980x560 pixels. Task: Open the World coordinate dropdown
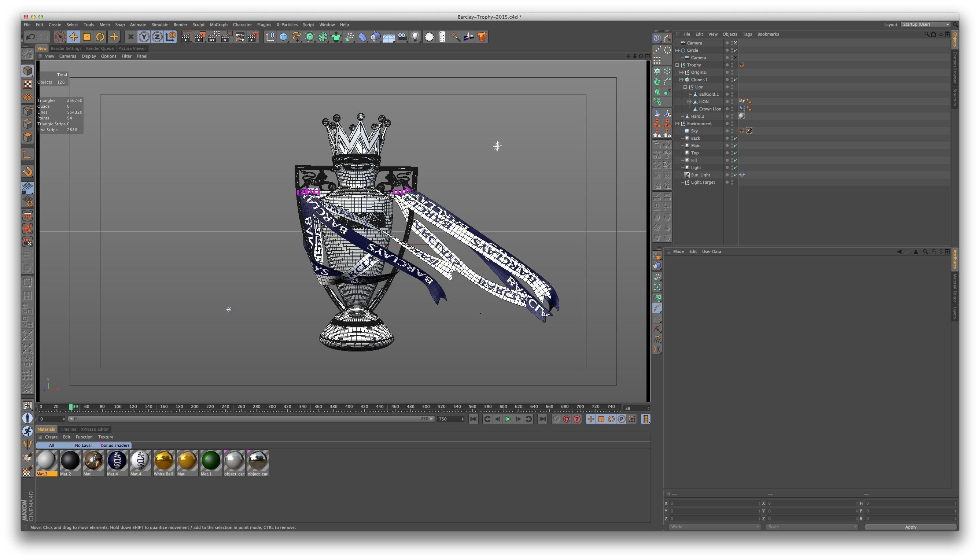[x=714, y=527]
